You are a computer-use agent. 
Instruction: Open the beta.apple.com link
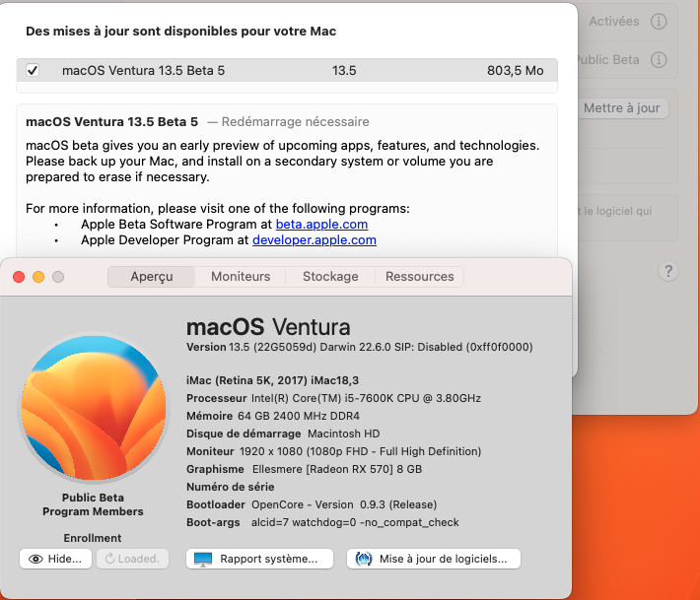pyautogui.click(x=321, y=224)
